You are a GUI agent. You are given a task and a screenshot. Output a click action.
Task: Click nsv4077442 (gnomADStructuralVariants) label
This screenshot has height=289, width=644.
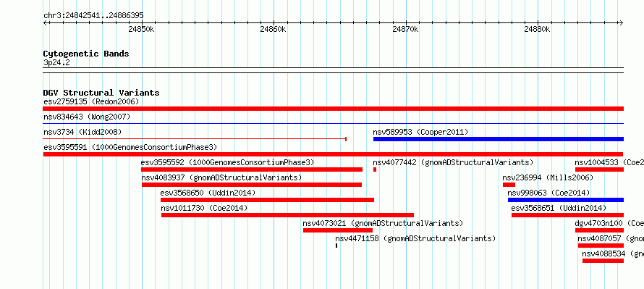click(453, 162)
